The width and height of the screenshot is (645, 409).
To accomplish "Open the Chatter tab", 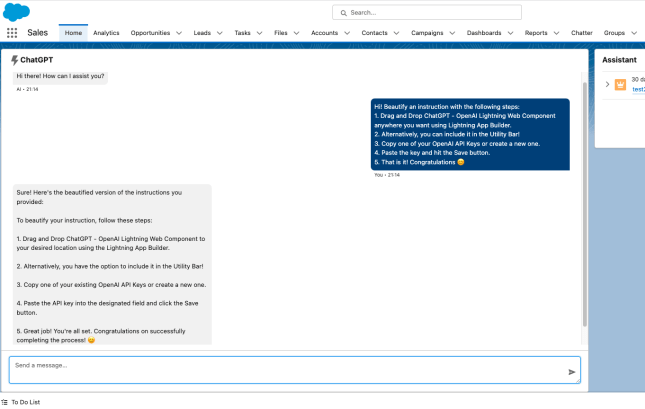I will 582,33.
